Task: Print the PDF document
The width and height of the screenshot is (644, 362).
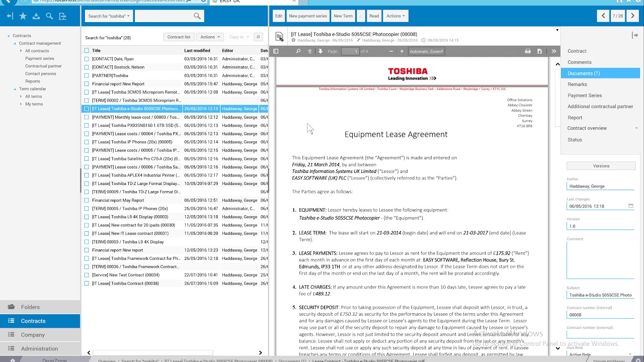Action: pos(528,51)
